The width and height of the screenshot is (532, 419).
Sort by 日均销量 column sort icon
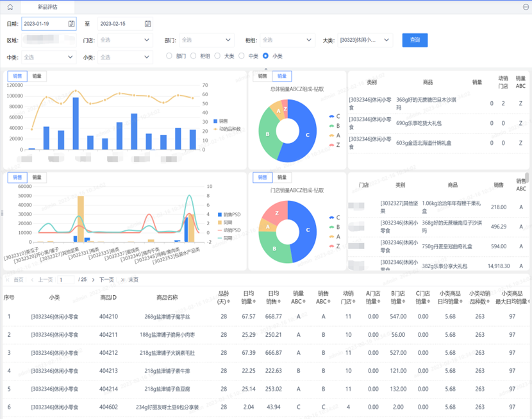(254, 302)
